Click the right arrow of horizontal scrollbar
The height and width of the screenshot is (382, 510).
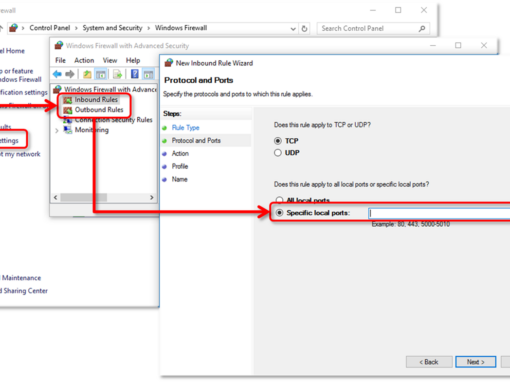pos(152,197)
